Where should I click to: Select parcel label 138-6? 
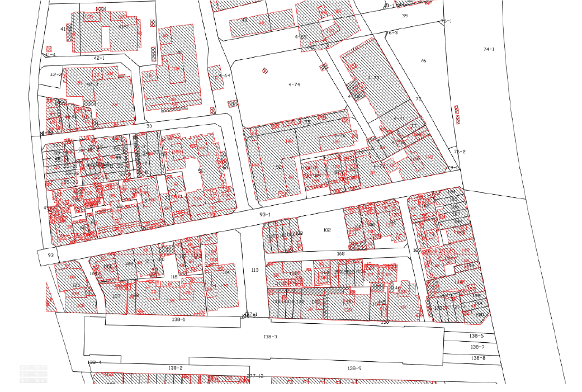pos(476,336)
